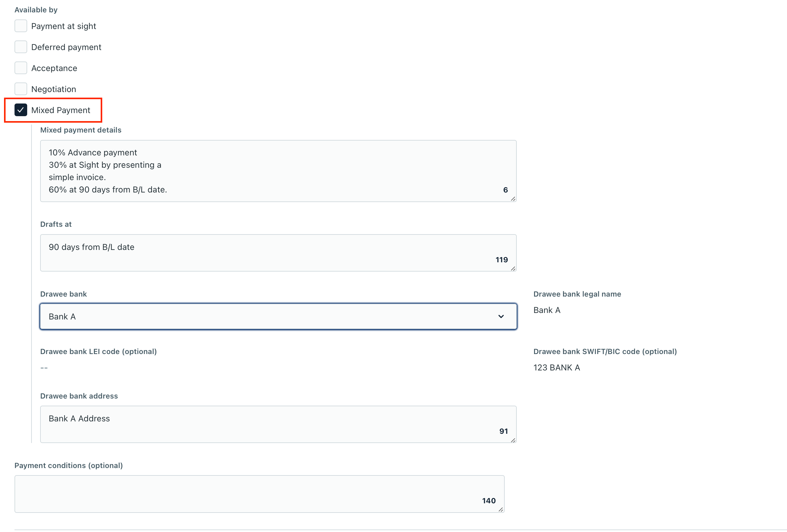This screenshot has width=787, height=532.
Task: Click the character counter '119' in Drafts at
Action: tap(502, 260)
